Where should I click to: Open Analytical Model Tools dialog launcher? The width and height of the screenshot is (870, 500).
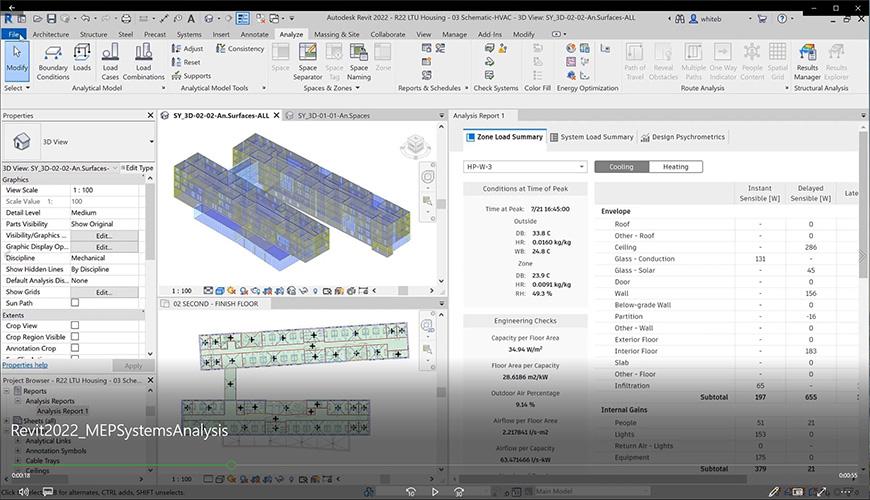click(x=264, y=88)
